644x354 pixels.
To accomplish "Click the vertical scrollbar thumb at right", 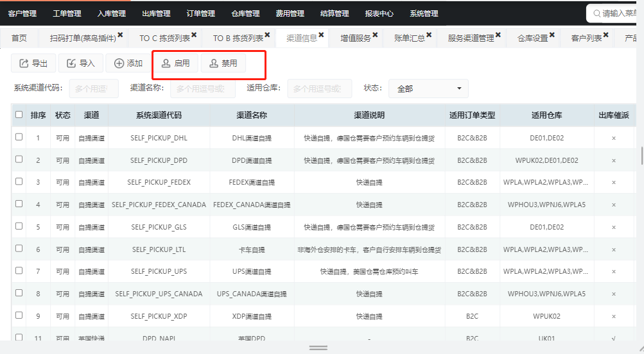I will [x=642, y=155].
